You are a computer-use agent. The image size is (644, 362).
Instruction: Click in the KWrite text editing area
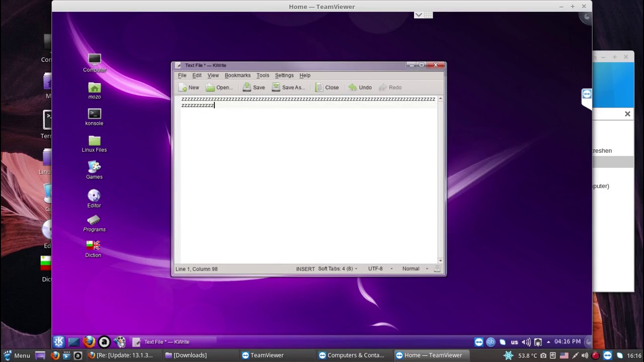308,179
